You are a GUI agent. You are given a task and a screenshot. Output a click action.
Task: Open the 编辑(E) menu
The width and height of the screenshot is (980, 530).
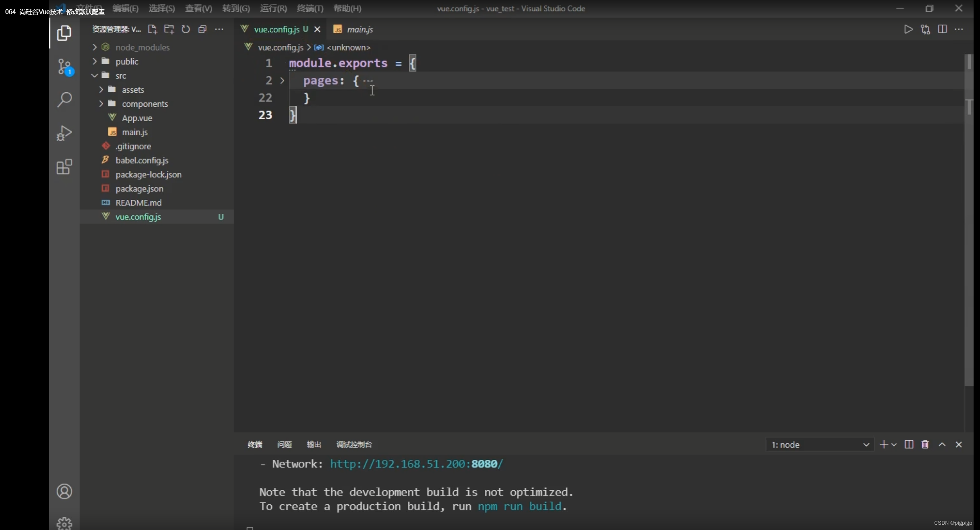[125, 8]
